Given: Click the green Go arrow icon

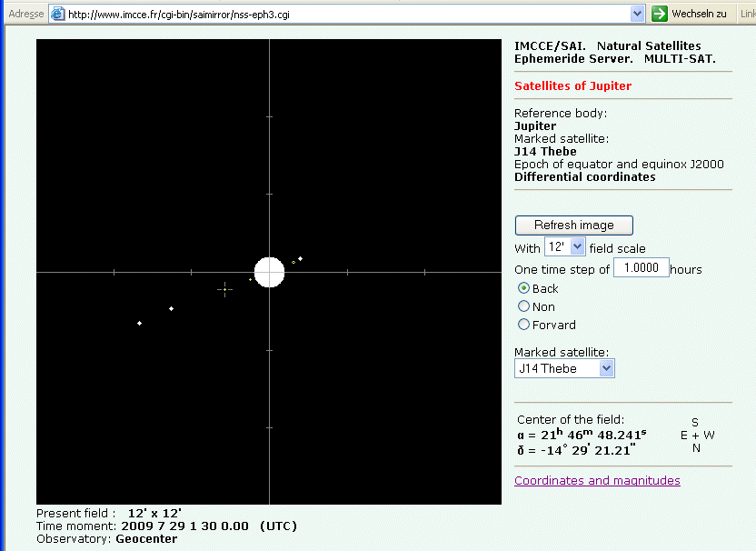Looking at the screenshot, I should (x=660, y=14).
